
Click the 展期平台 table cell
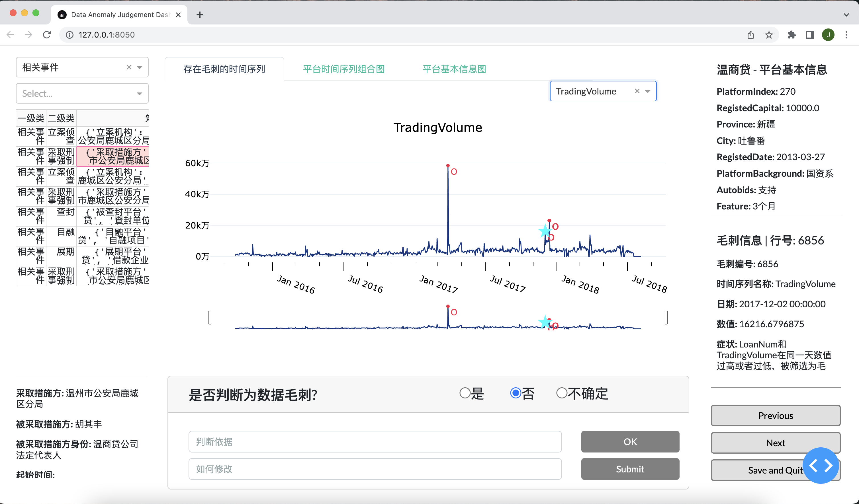(x=113, y=256)
